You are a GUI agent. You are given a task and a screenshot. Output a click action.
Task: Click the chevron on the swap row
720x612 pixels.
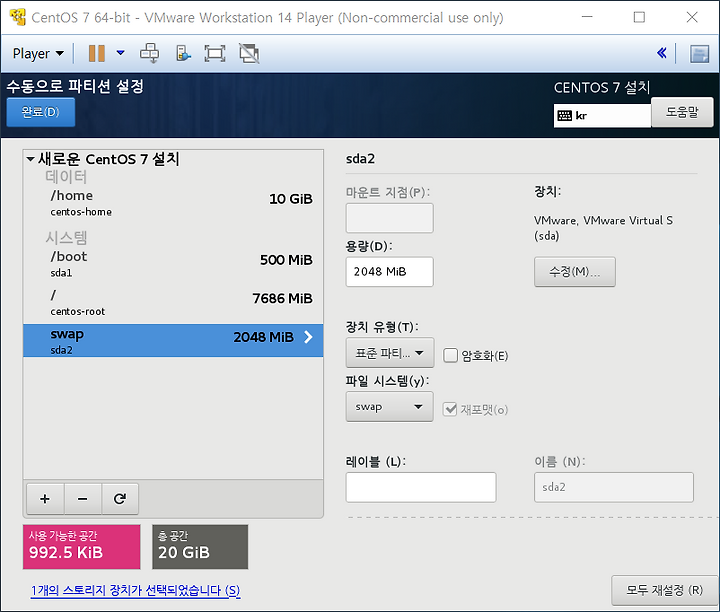point(309,337)
